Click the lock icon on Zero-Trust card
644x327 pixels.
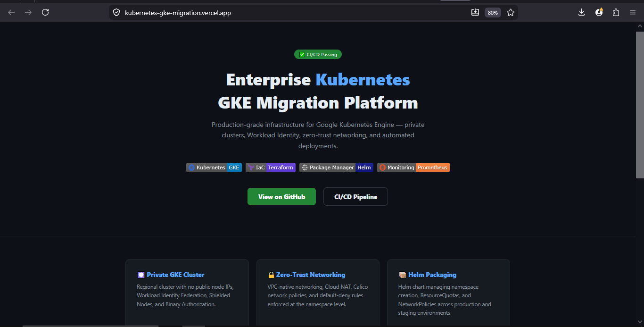pos(271,275)
